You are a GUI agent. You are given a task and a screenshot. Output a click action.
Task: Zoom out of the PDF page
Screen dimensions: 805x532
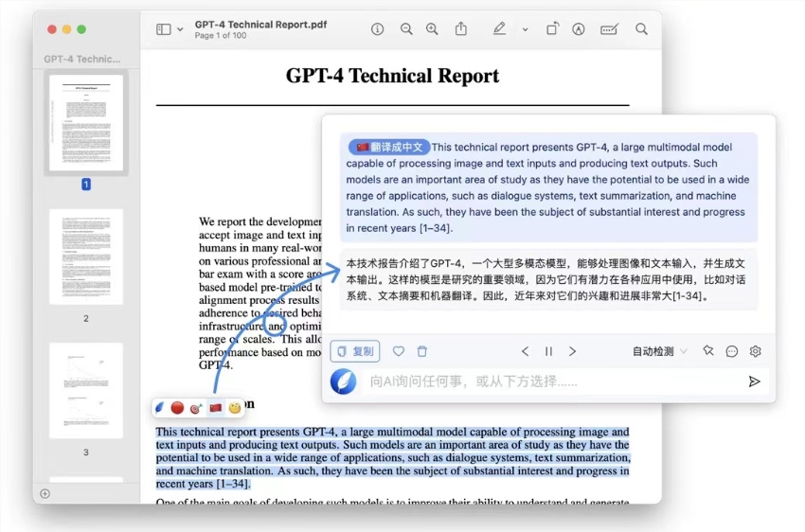click(x=406, y=29)
